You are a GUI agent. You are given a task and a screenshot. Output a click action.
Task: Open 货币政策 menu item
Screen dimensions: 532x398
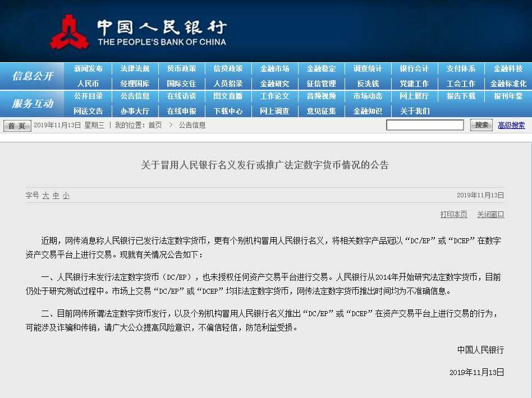[x=181, y=68]
